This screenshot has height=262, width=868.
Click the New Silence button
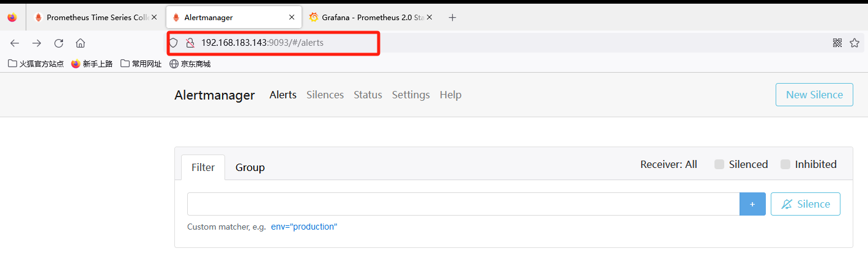click(x=814, y=95)
